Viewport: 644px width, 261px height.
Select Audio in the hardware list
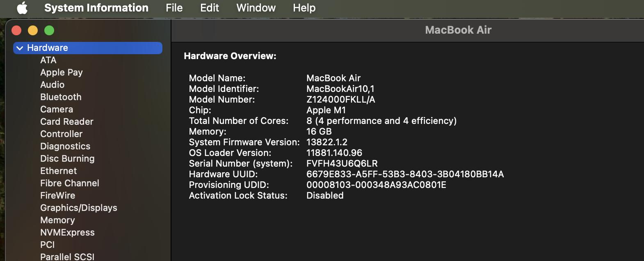(52, 85)
